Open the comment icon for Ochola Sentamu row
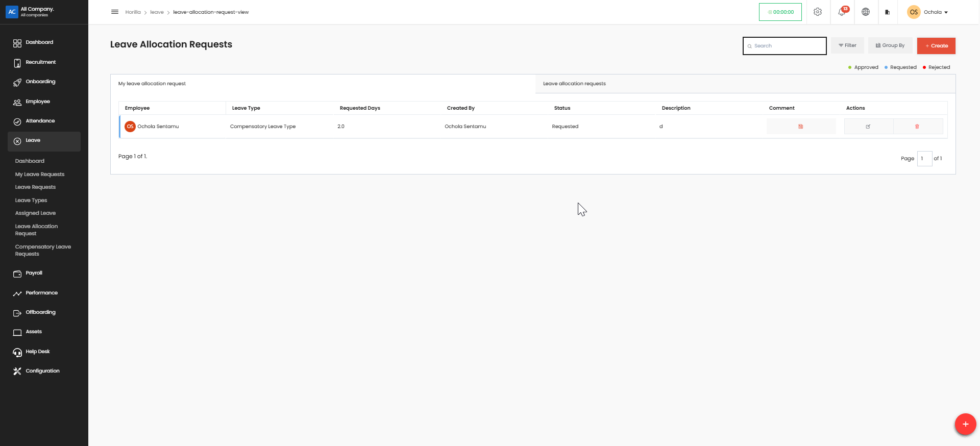 801,127
